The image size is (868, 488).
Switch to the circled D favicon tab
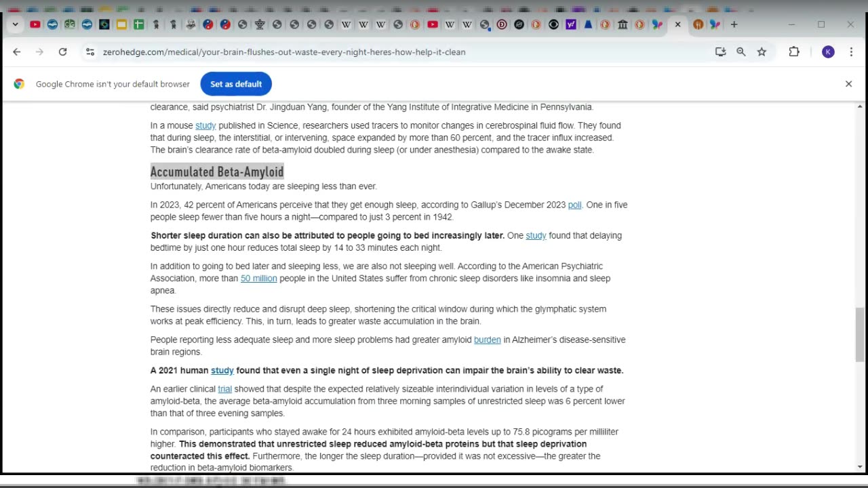point(502,24)
